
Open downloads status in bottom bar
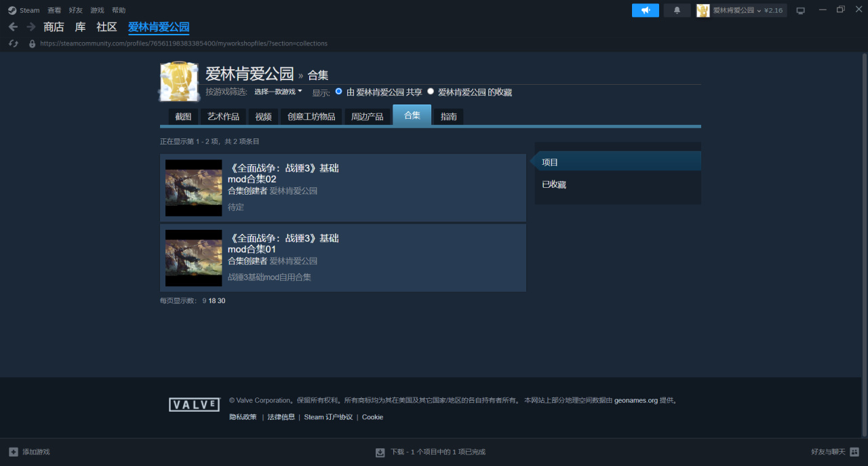tap(438, 452)
